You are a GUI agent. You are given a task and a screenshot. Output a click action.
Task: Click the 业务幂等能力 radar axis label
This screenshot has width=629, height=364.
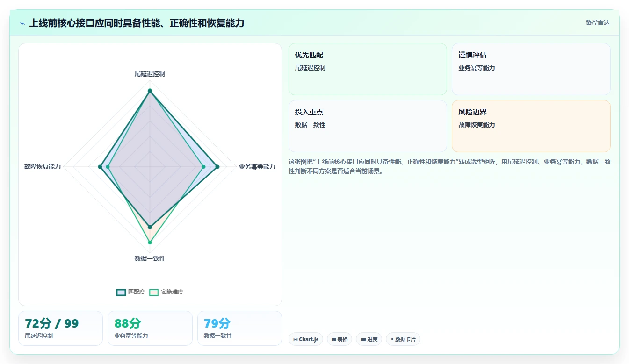[257, 166]
